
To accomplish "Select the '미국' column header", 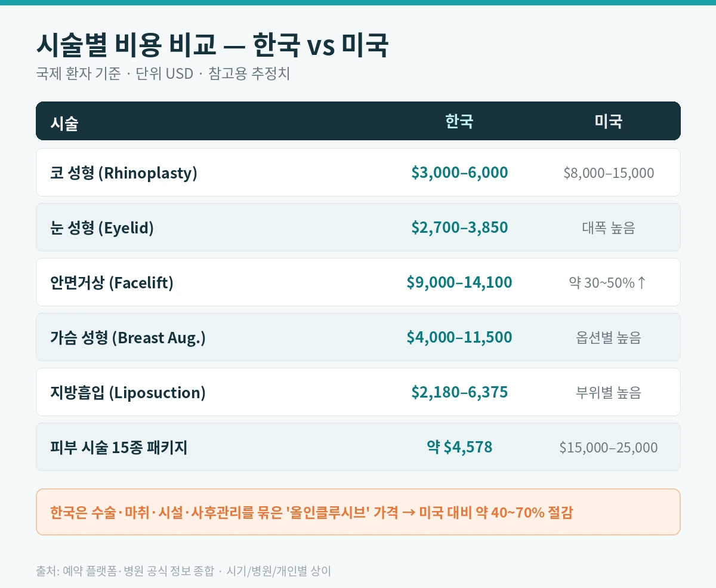I will click(609, 122).
